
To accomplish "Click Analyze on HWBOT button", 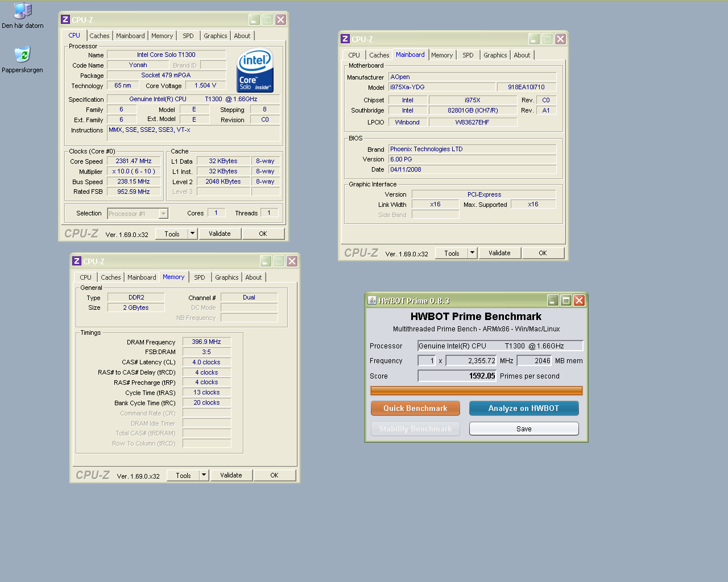I will 524,408.
